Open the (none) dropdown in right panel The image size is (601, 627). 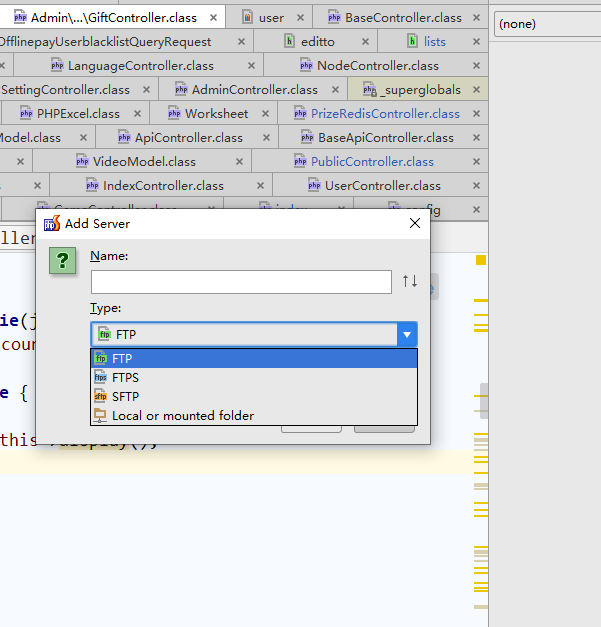(x=547, y=24)
